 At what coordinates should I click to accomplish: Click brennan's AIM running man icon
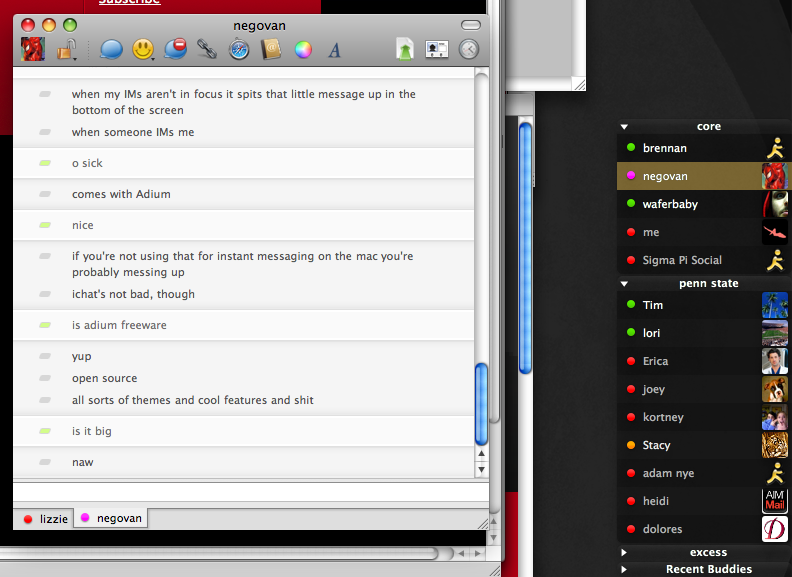point(775,149)
